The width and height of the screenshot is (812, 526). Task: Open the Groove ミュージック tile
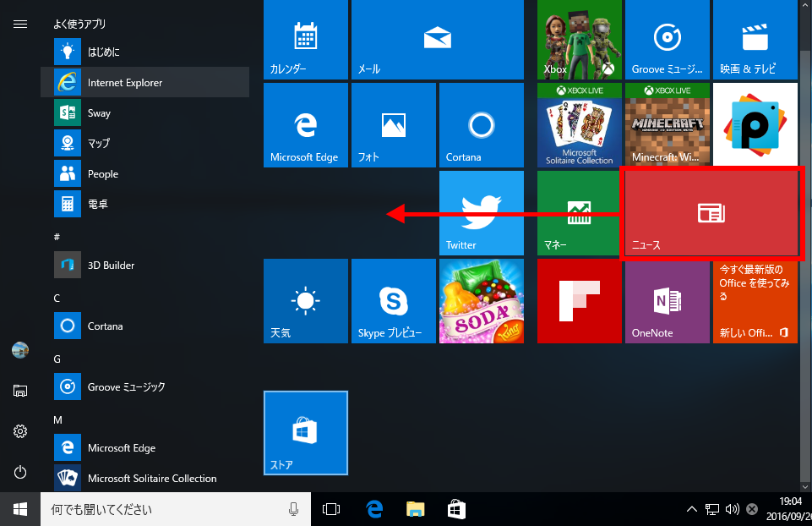coord(667,40)
